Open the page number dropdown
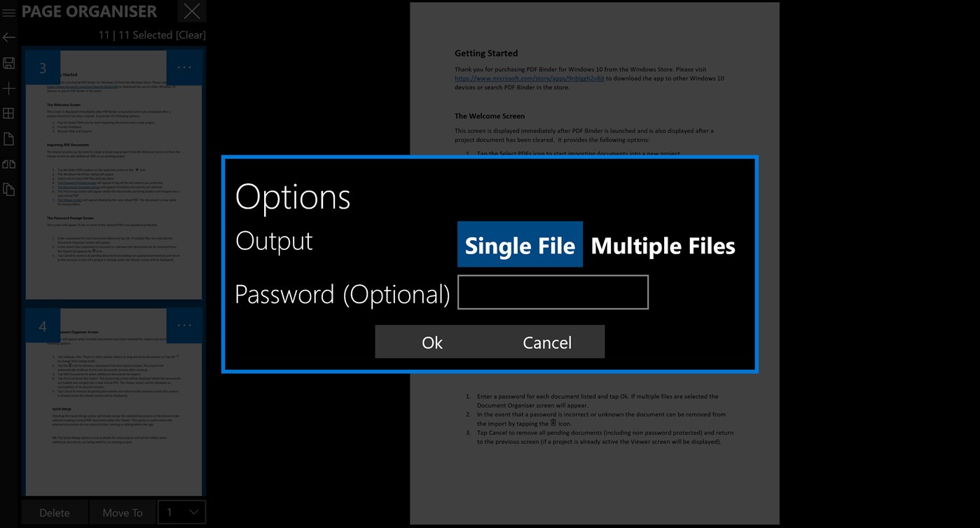Viewport: 980px width, 528px height. pyautogui.click(x=181, y=512)
